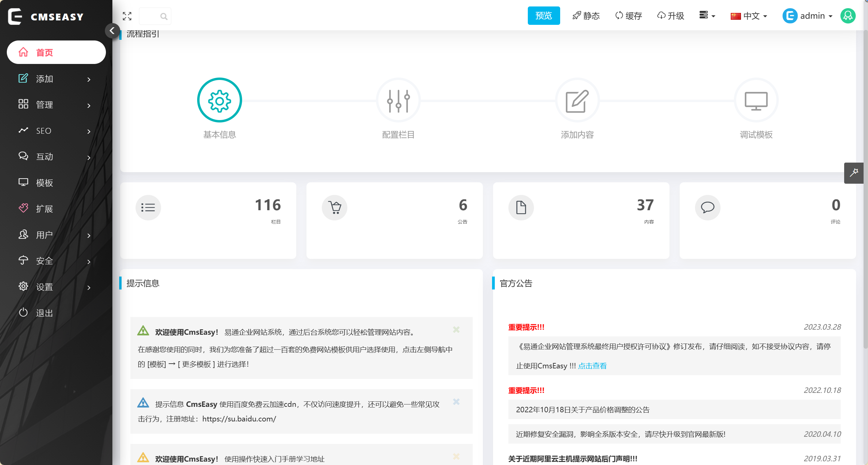Click the pin icon on the right edge
Image resolution: width=868 pixels, height=465 pixels.
(854, 173)
